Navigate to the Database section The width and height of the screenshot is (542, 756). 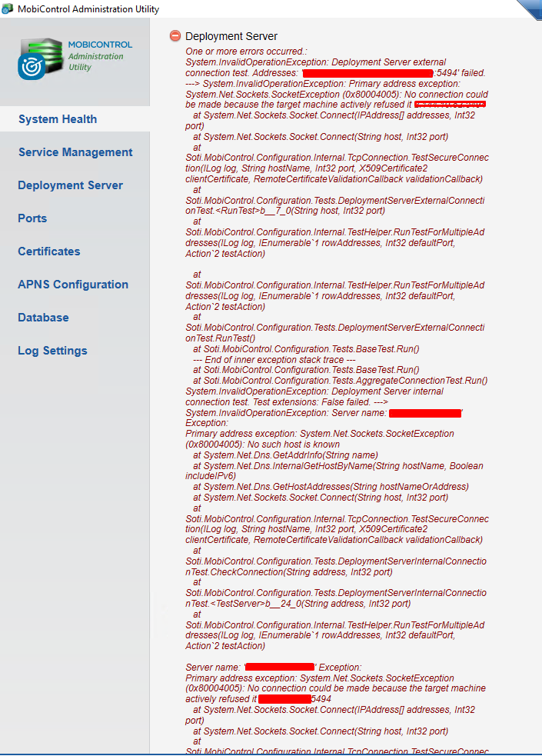point(43,318)
